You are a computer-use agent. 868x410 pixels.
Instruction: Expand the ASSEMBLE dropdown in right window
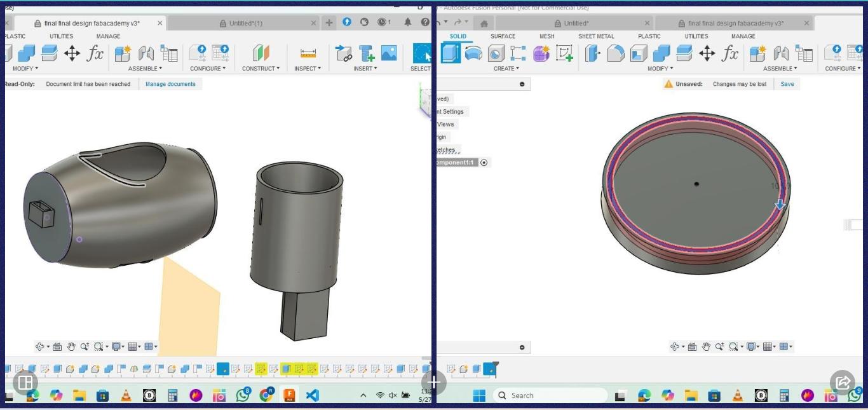[x=780, y=68]
